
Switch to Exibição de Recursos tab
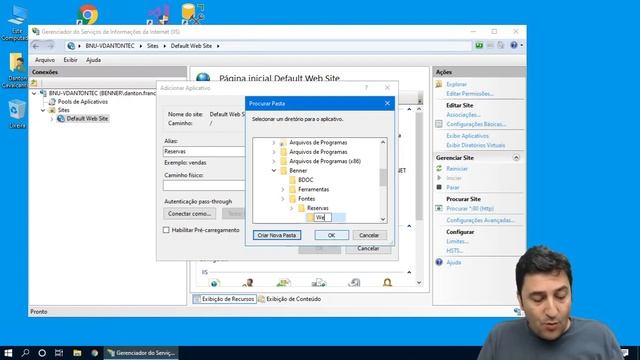(x=224, y=299)
